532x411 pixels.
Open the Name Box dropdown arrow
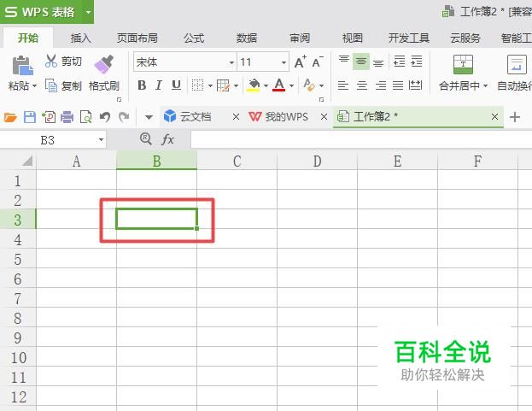(x=101, y=140)
